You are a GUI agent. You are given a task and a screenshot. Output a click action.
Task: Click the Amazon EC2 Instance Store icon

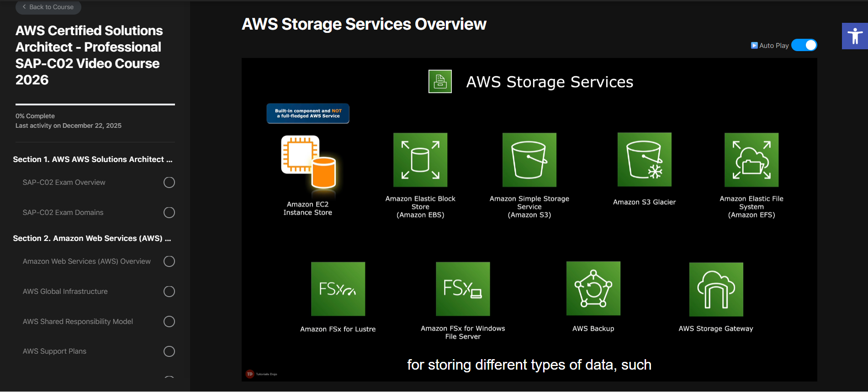[x=308, y=161]
